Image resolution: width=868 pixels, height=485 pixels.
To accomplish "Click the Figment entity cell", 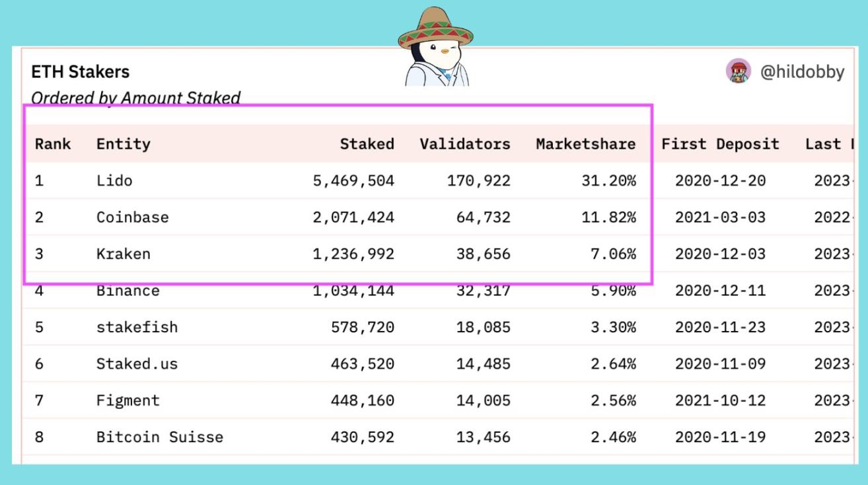I will (x=128, y=400).
